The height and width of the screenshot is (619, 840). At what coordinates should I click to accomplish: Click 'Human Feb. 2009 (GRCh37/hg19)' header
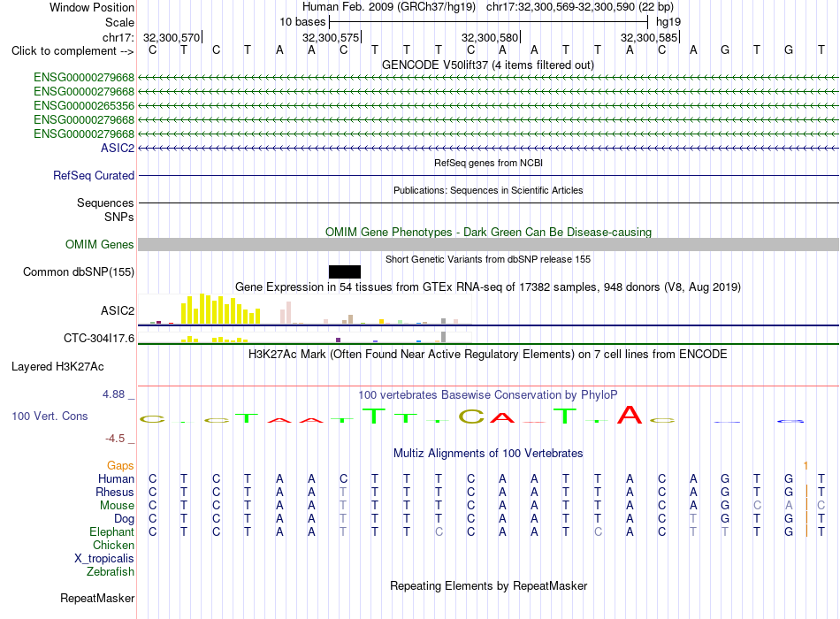point(389,7)
